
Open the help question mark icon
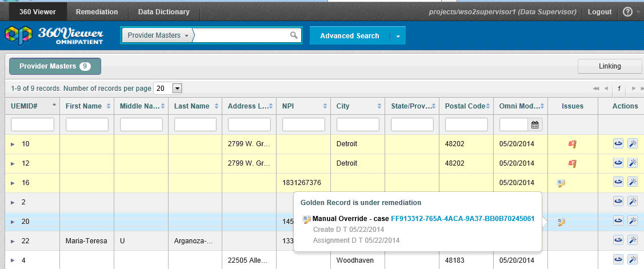(x=627, y=11)
